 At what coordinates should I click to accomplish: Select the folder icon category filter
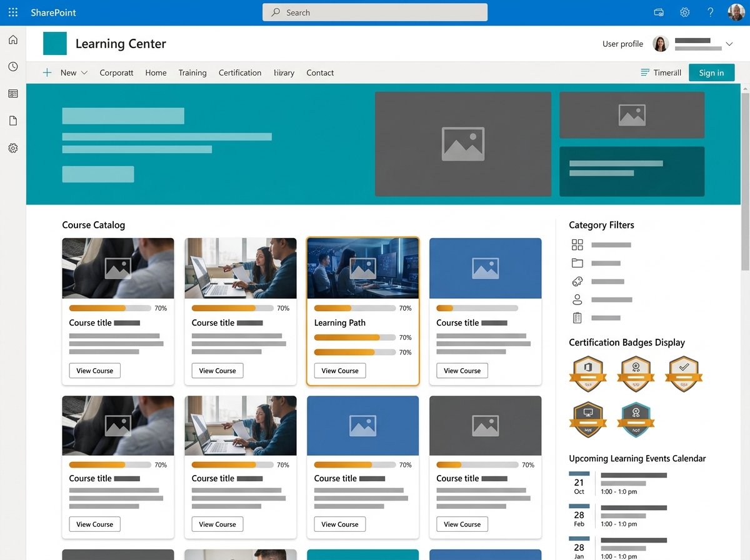pyautogui.click(x=577, y=263)
